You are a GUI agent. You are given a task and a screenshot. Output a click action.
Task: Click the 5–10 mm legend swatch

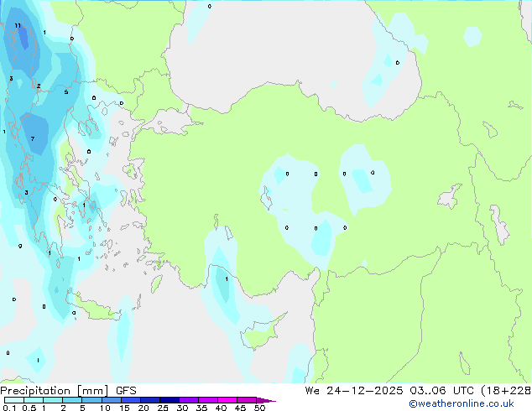tap(91, 400)
